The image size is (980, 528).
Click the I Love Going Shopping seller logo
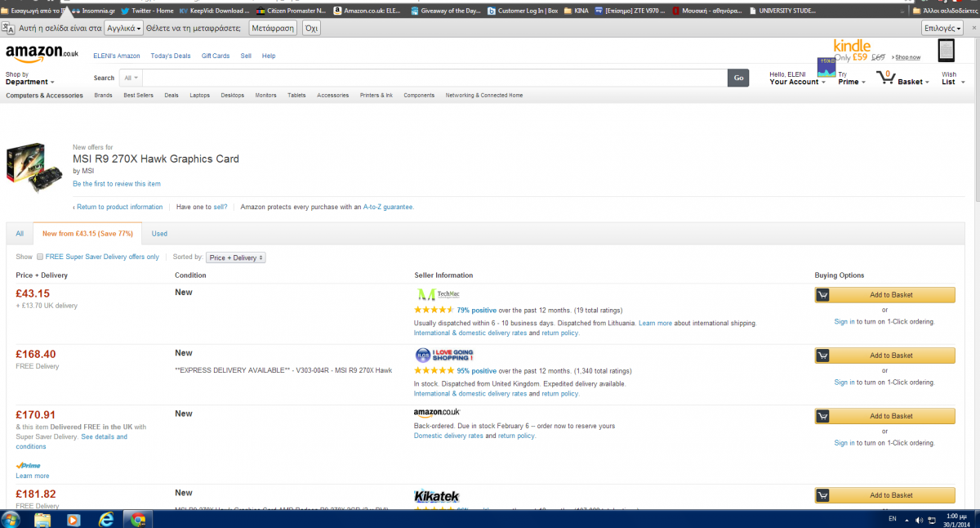[x=444, y=355]
